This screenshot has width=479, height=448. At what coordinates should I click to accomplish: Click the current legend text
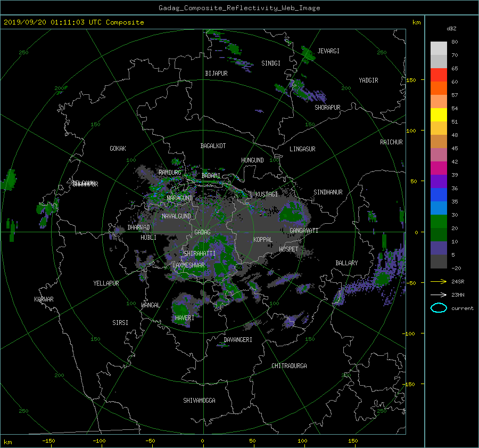(x=462, y=308)
